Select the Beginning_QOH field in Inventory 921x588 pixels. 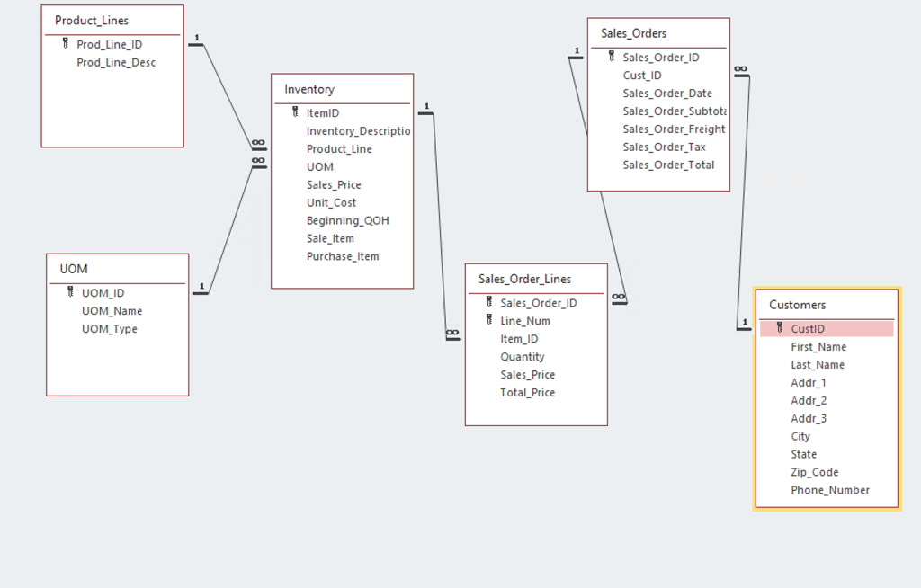348,220
